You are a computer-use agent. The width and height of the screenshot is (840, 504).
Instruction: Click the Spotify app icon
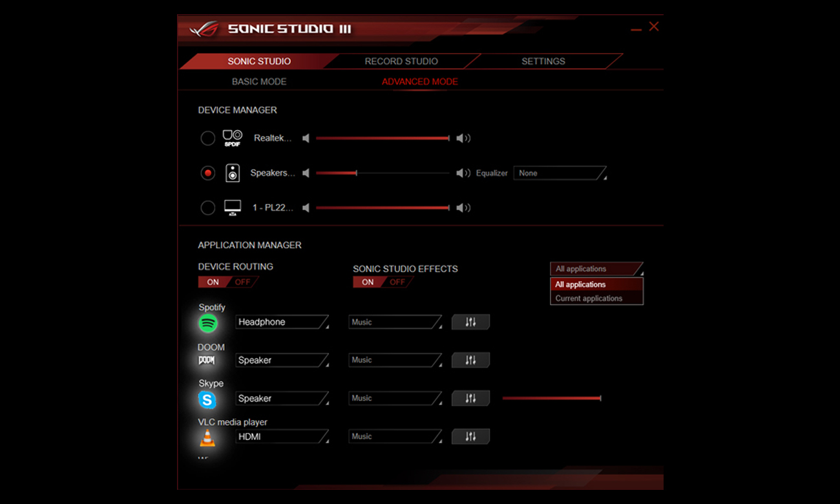click(208, 323)
